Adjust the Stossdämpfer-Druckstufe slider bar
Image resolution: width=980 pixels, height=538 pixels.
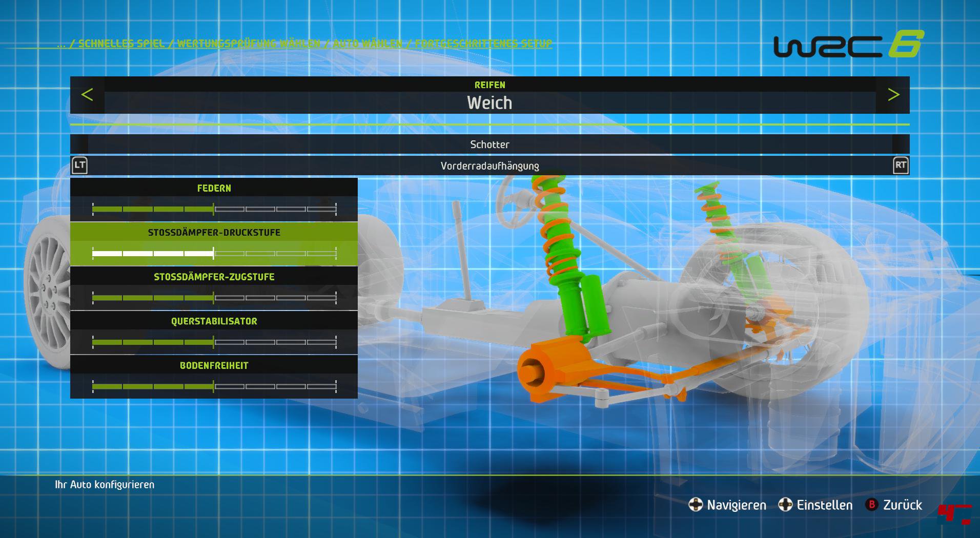coord(214,254)
